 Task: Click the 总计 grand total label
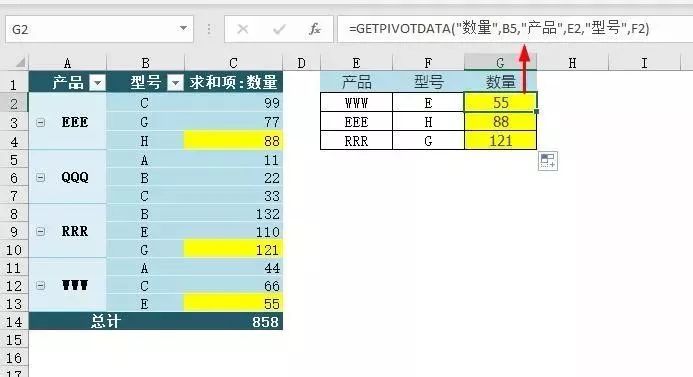(x=106, y=321)
